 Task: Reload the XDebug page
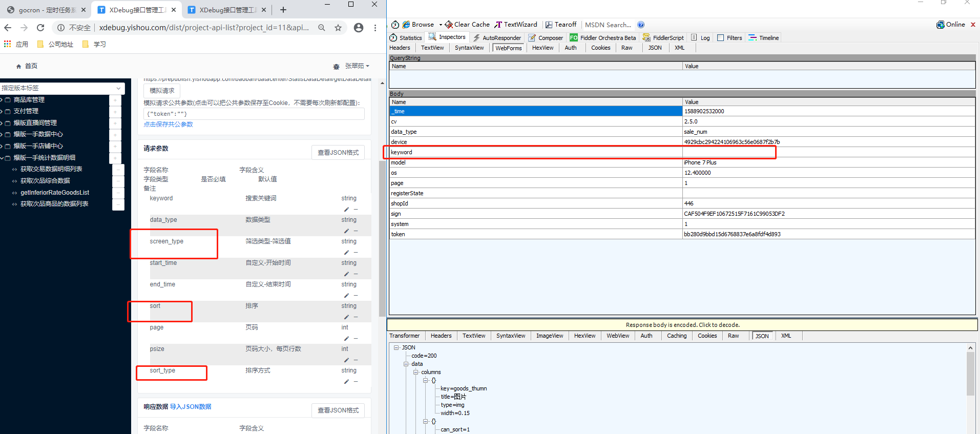pyautogui.click(x=40, y=28)
